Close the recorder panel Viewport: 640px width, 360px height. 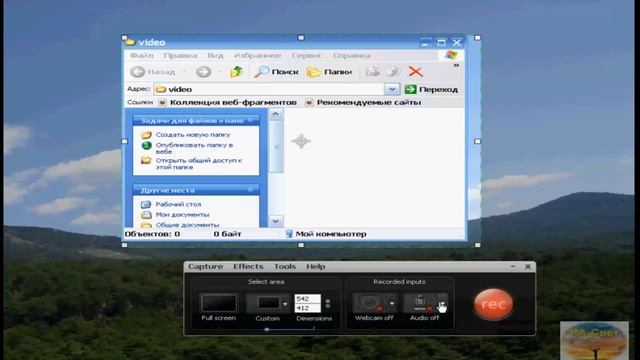click(x=528, y=266)
